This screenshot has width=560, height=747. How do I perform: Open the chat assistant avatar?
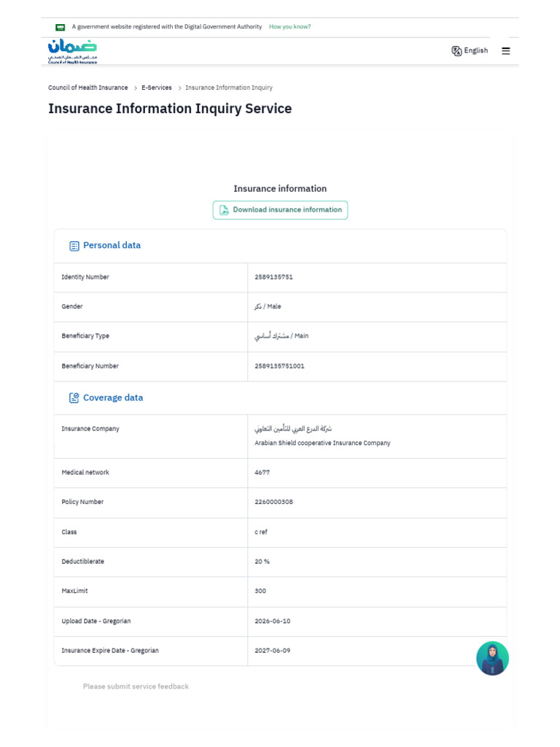(492, 658)
